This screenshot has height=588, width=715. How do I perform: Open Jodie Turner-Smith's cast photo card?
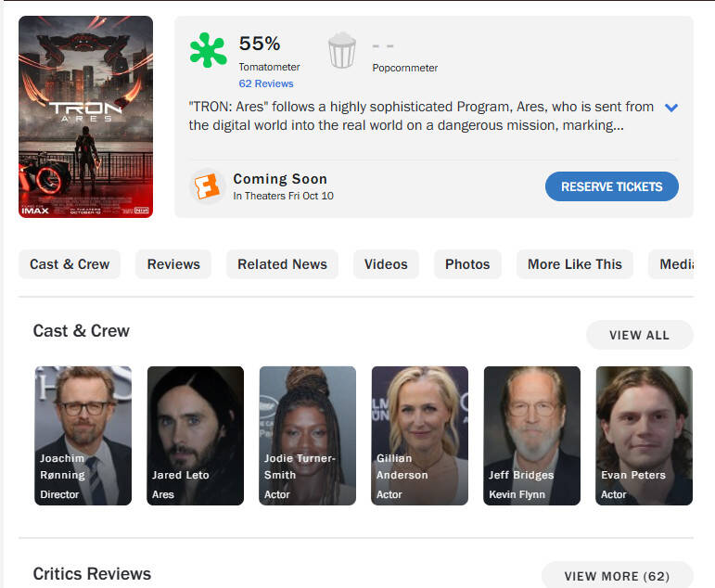[x=308, y=435]
